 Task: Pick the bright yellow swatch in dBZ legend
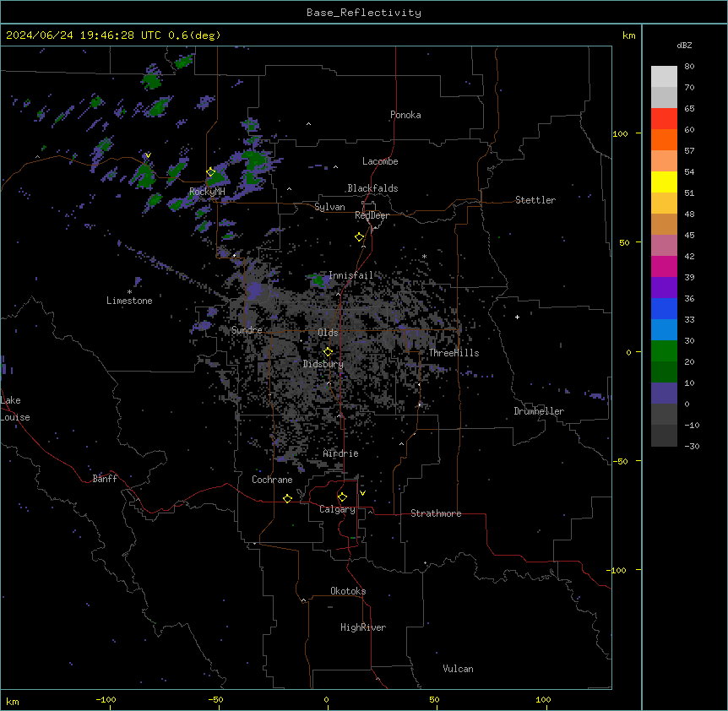pos(664,182)
